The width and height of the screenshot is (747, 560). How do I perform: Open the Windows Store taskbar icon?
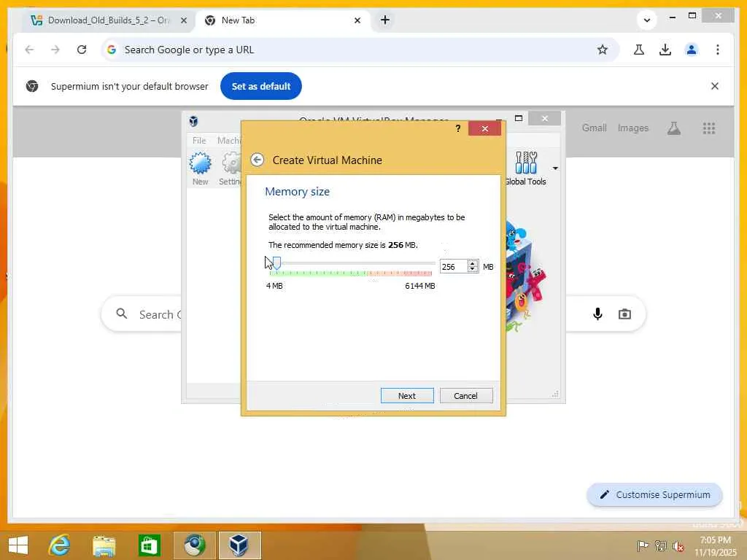tap(149, 545)
